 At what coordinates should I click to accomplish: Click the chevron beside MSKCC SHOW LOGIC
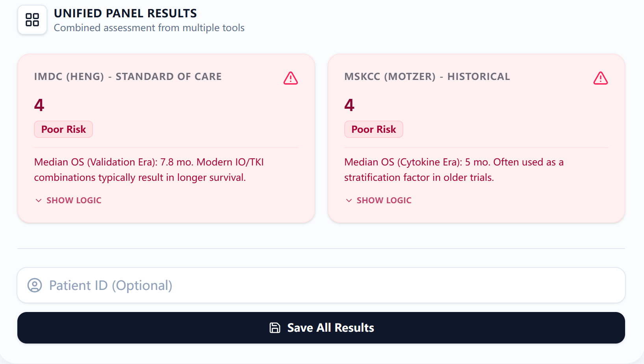(349, 201)
